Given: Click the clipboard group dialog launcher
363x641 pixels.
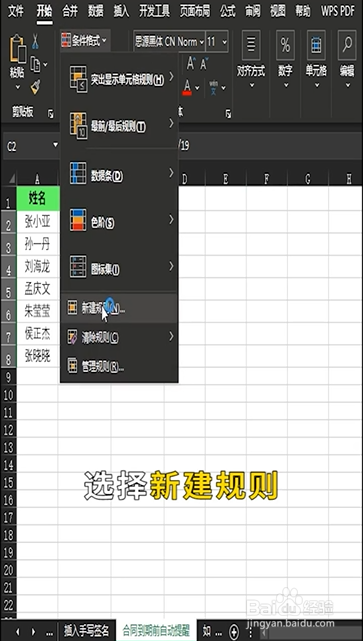Looking at the screenshot, I should (x=51, y=114).
